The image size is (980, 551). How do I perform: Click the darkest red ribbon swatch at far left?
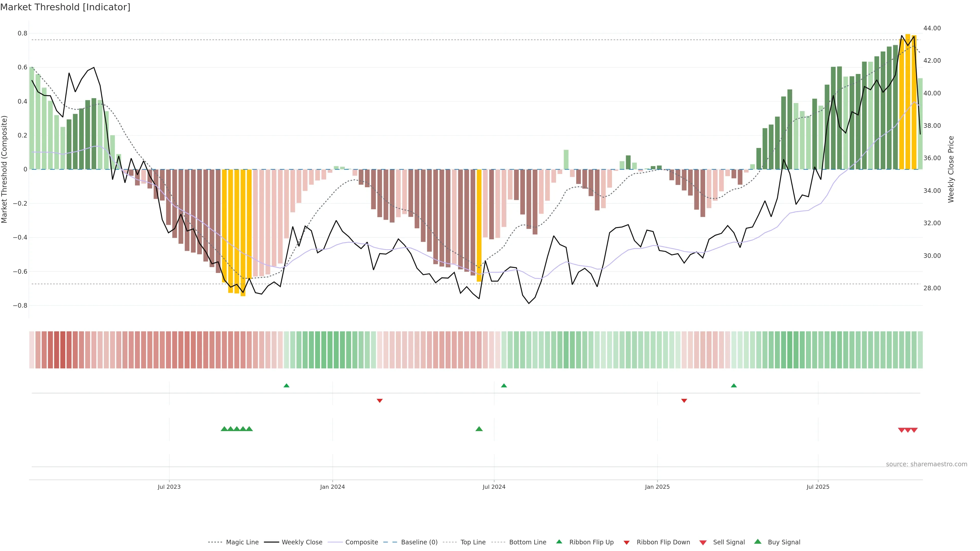[63, 350]
